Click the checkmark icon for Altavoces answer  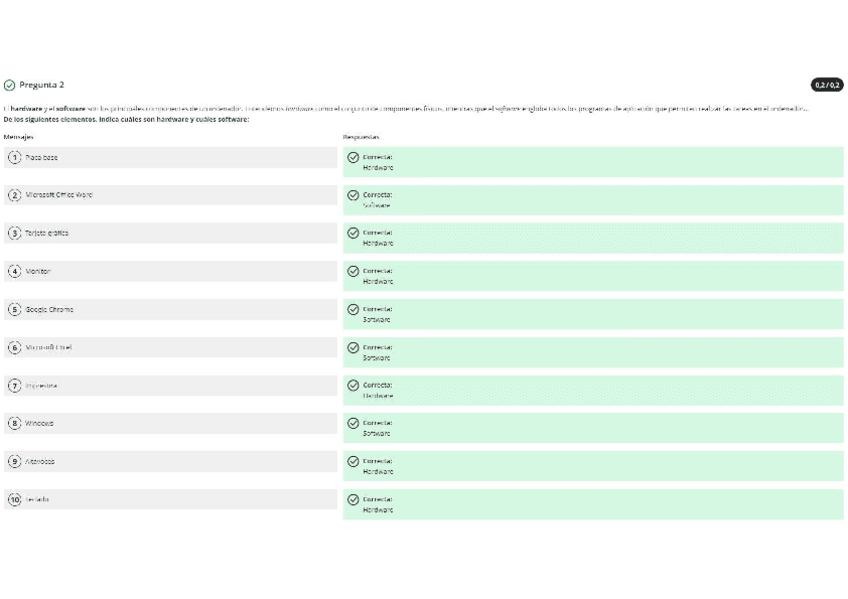tap(353, 461)
